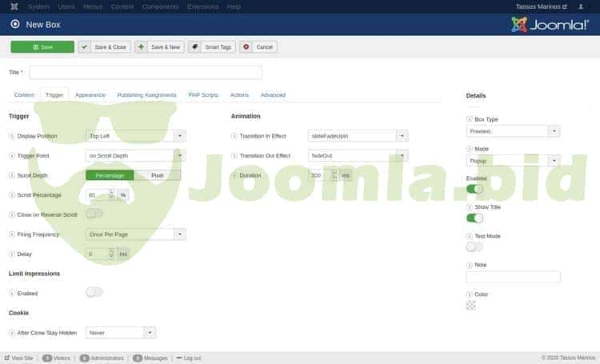Toggle the Close on Reverse Scroll switch

pyautogui.click(x=94, y=214)
